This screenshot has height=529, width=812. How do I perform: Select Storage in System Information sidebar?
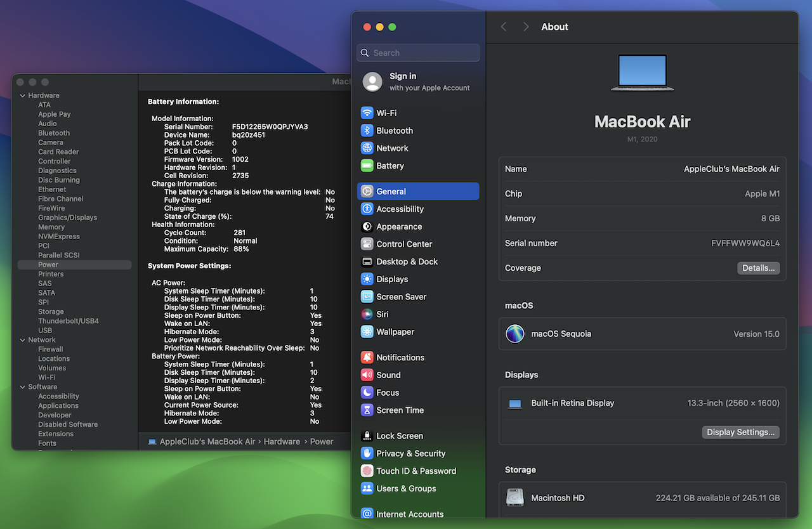[51, 311]
